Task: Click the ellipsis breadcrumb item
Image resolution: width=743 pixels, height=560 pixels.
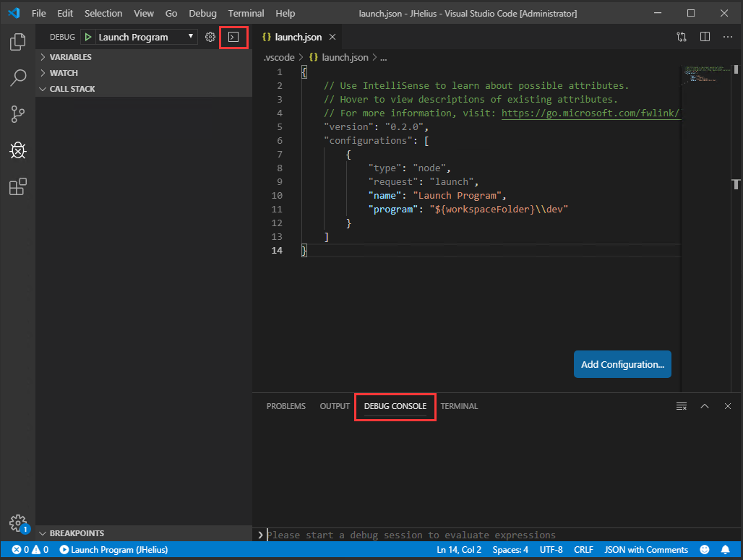Action: tap(383, 57)
